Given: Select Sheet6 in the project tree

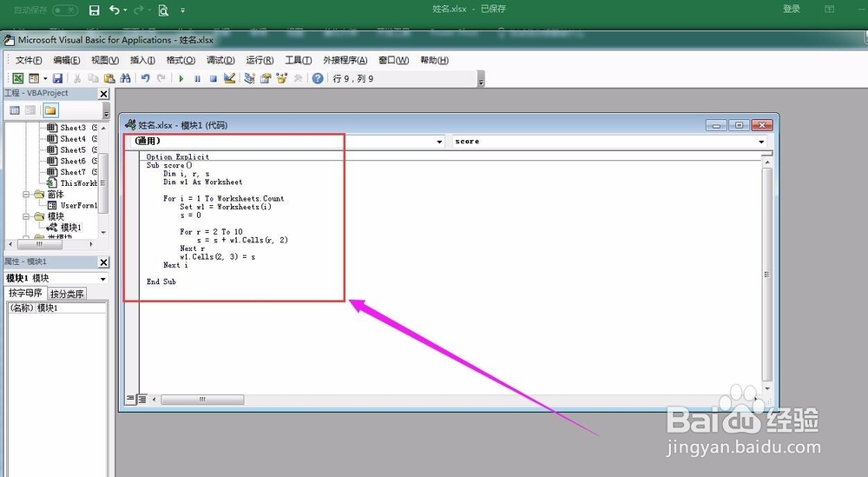Looking at the screenshot, I should pos(72,162).
